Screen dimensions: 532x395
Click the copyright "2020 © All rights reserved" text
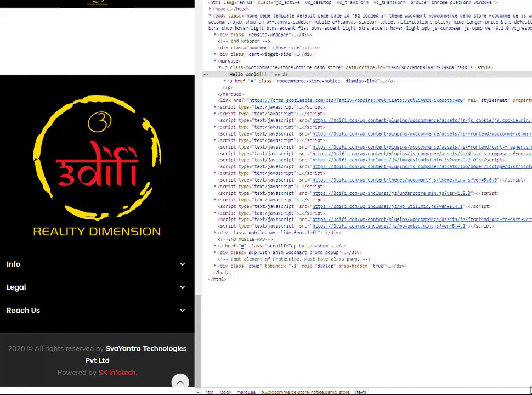(55, 348)
